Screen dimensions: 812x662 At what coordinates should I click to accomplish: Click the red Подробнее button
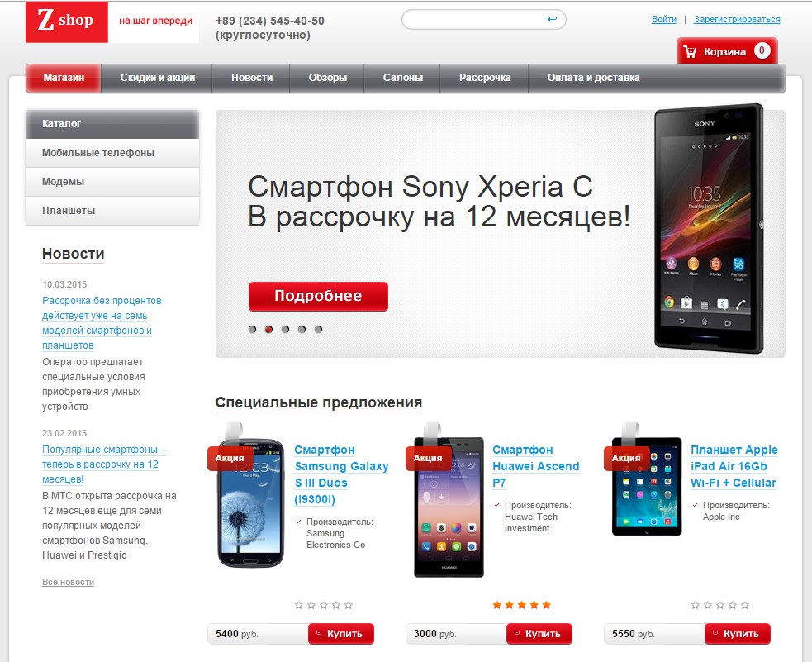[318, 297]
